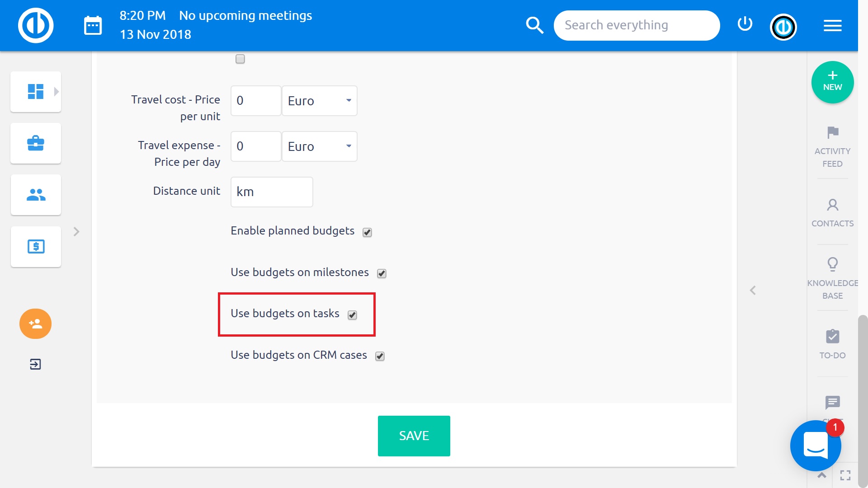Click the green NEW button
Screen dimensions: 868x488
pyautogui.click(x=832, y=82)
